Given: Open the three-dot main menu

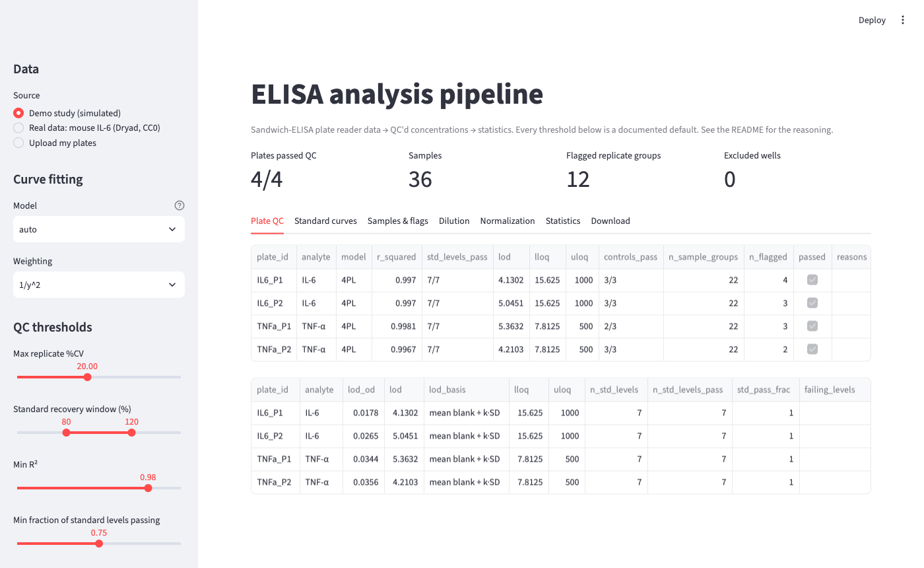Looking at the screenshot, I should click(x=903, y=20).
